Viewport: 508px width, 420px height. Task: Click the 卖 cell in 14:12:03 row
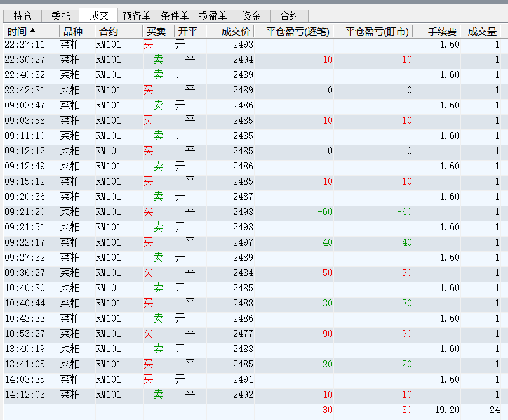(158, 395)
